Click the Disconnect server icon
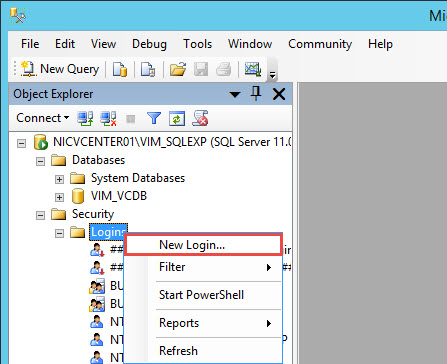 109,118
